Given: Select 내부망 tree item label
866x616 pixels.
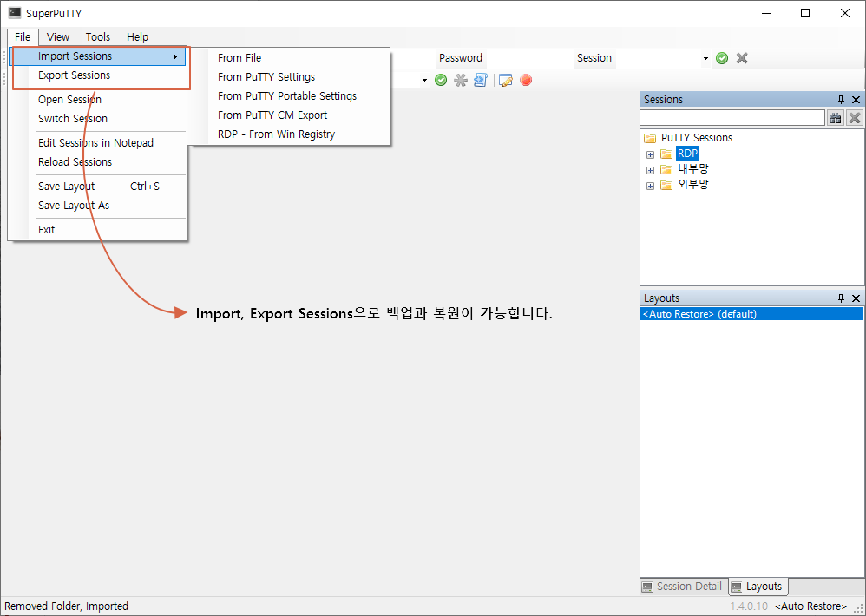Looking at the screenshot, I should click(x=693, y=169).
